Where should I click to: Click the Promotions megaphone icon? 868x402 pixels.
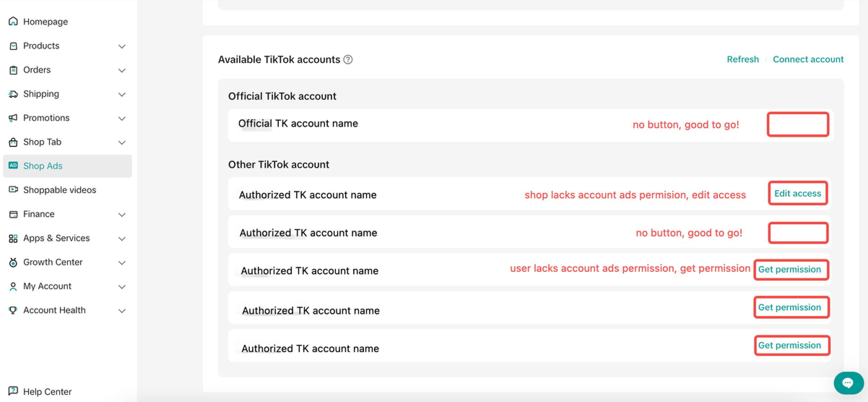[13, 118]
